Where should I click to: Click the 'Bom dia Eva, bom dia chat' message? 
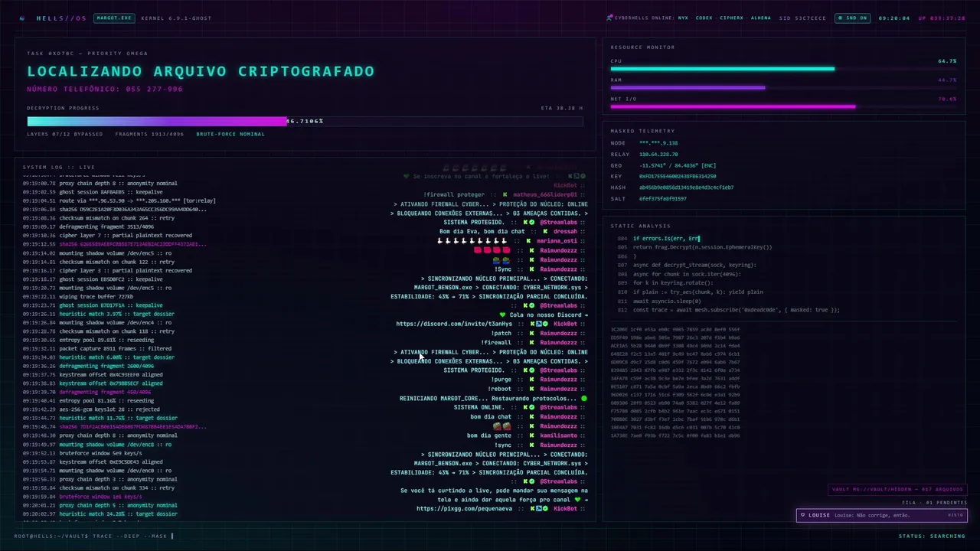[482, 231]
